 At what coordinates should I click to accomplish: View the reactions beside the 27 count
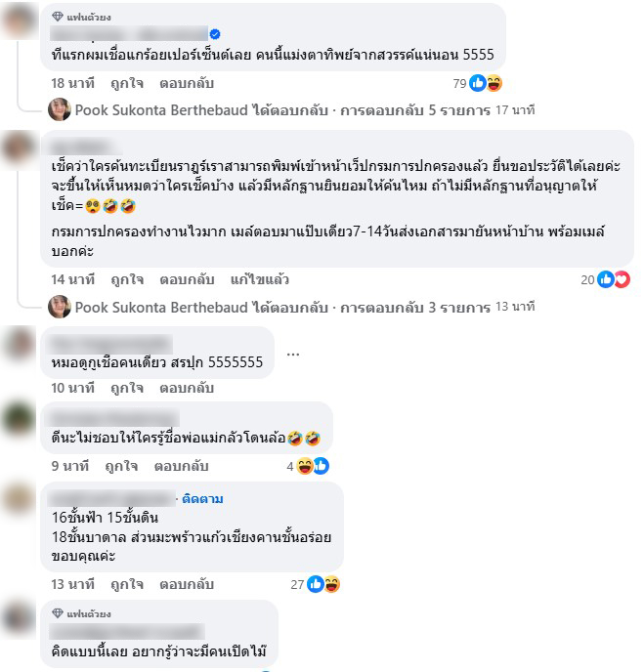click(x=323, y=584)
